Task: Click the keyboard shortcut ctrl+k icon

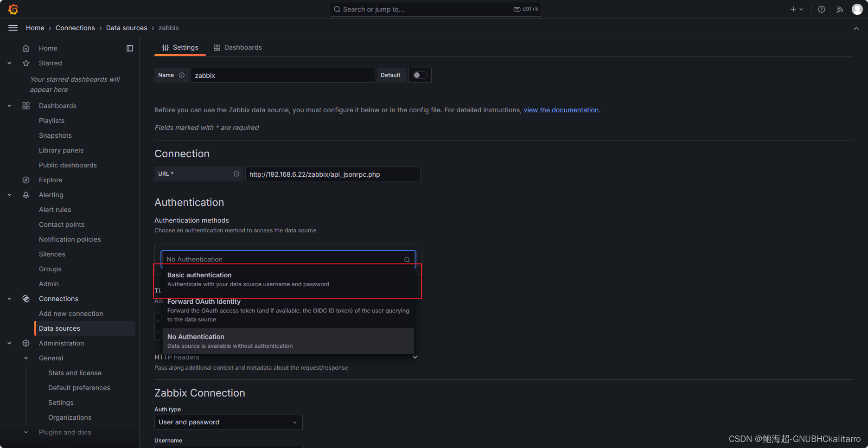Action: 517,9
